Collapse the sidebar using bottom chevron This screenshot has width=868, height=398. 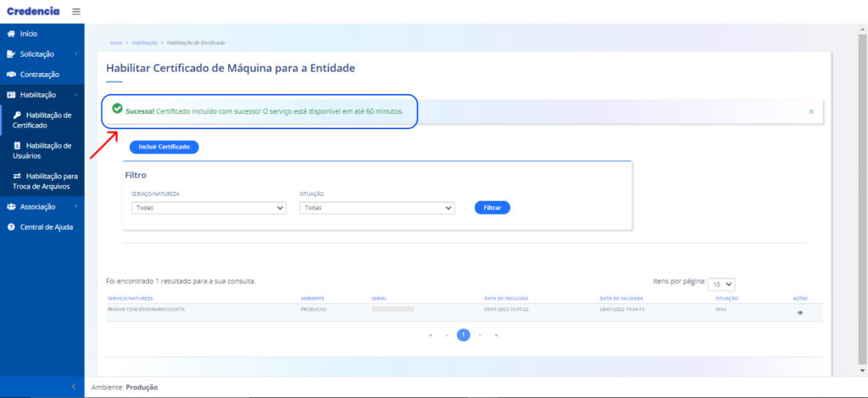tap(74, 387)
